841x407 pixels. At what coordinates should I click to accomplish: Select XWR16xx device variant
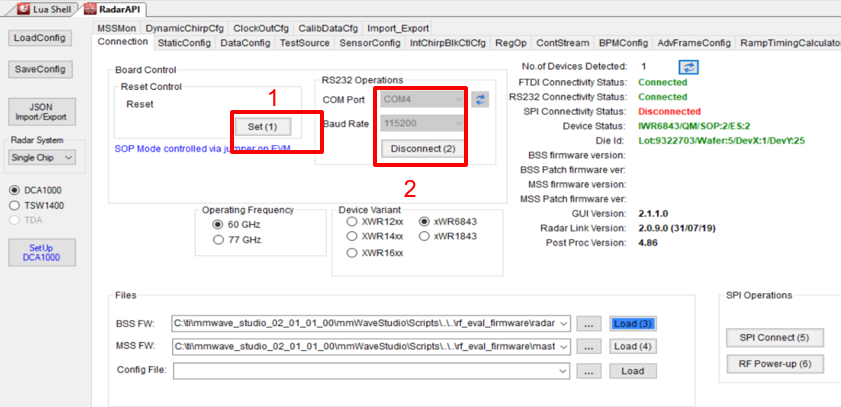(374, 253)
